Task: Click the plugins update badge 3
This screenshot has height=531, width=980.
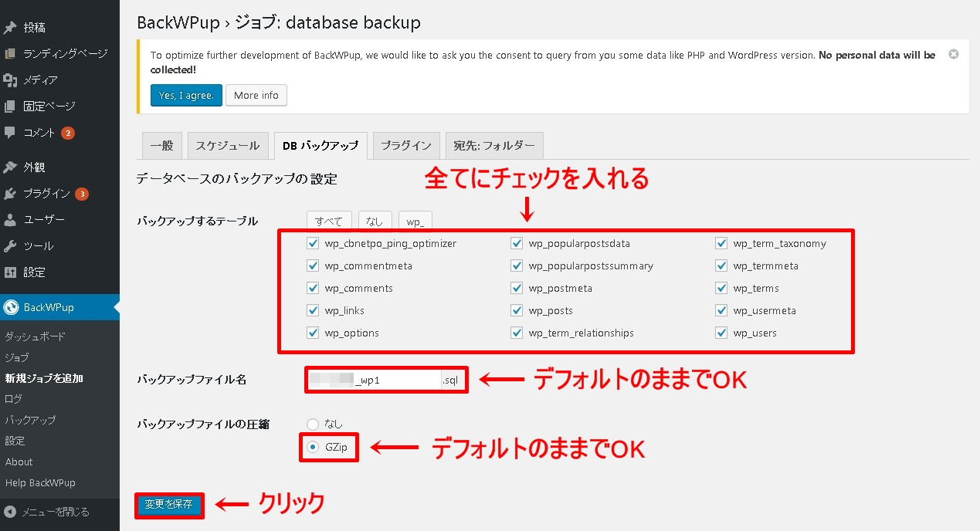Action: click(x=82, y=194)
